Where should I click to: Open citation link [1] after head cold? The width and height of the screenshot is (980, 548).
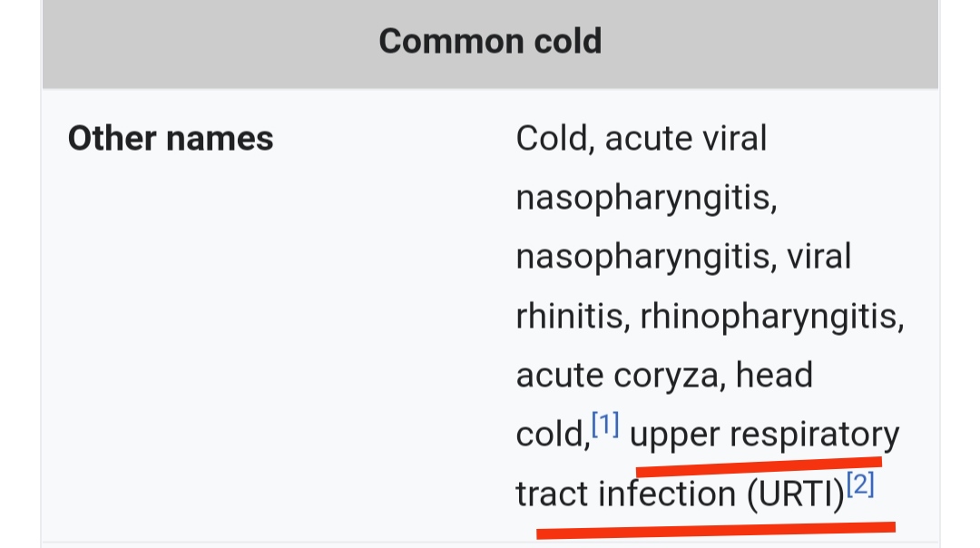[605, 425]
